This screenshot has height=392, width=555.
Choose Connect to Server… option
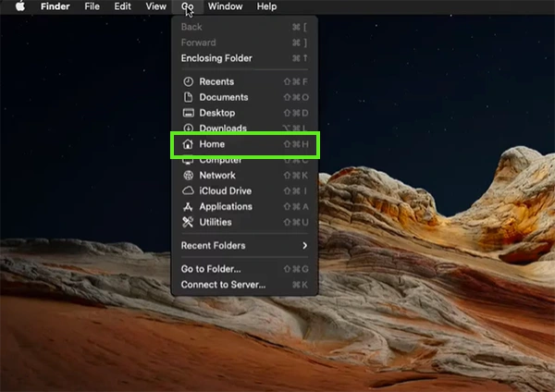[244, 285]
